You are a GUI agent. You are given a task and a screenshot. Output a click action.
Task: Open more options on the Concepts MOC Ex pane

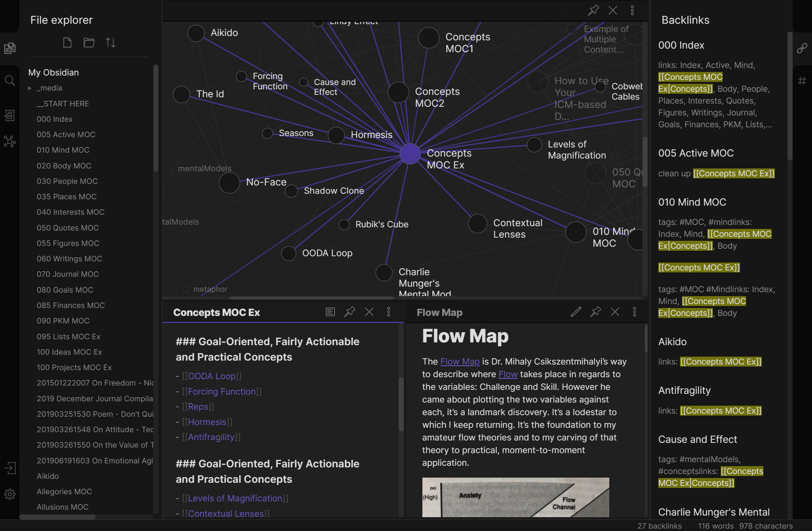(x=389, y=312)
